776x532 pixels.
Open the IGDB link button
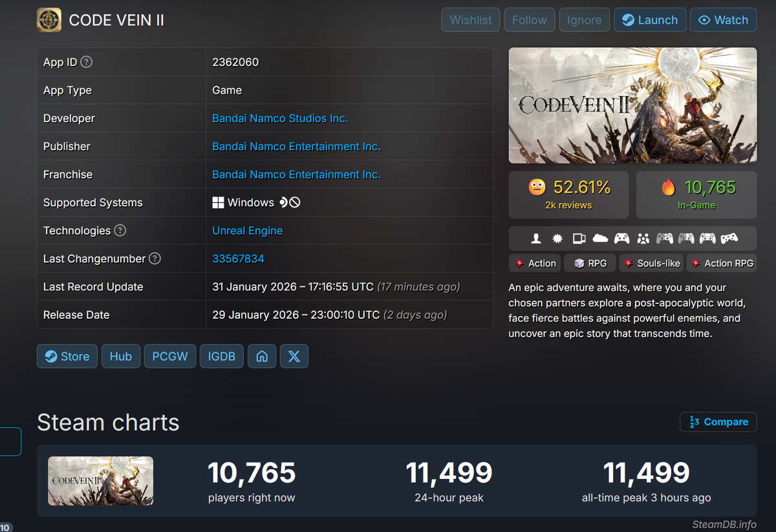222,356
